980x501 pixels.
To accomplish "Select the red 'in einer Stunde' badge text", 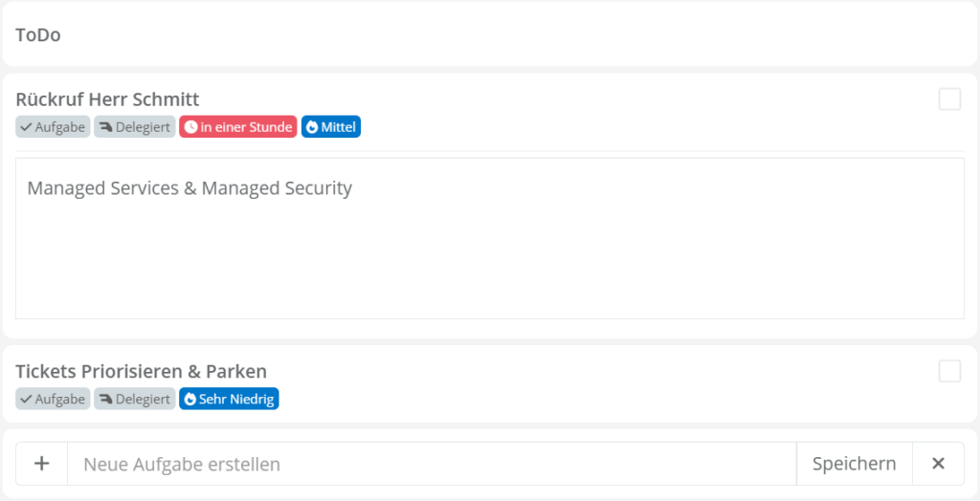I will (246, 127).
